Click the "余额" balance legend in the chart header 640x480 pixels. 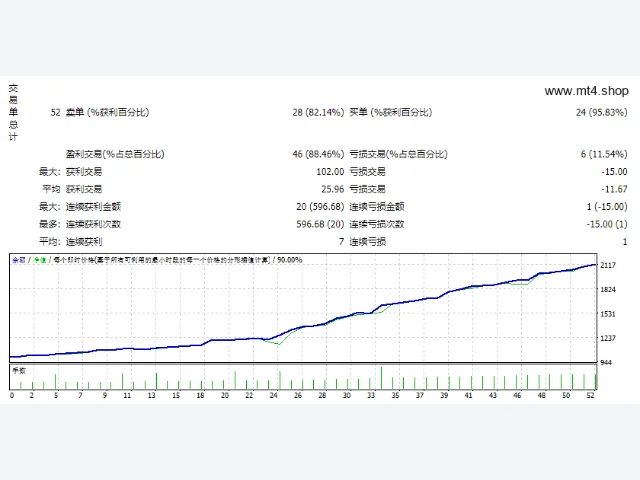coord(19,260)
